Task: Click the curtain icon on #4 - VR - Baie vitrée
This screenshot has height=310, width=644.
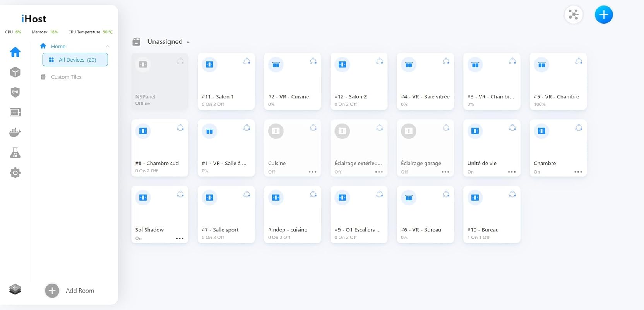Action: click(x=409, y=65)
